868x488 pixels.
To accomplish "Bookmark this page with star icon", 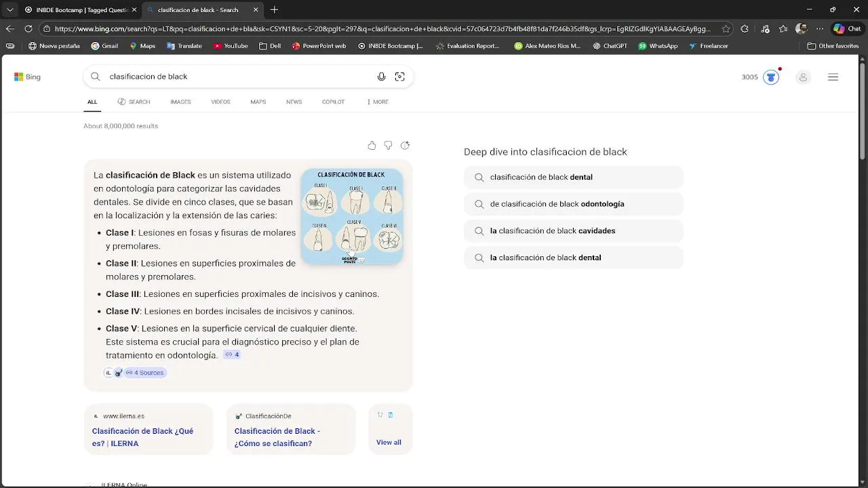I will (726, 29).
